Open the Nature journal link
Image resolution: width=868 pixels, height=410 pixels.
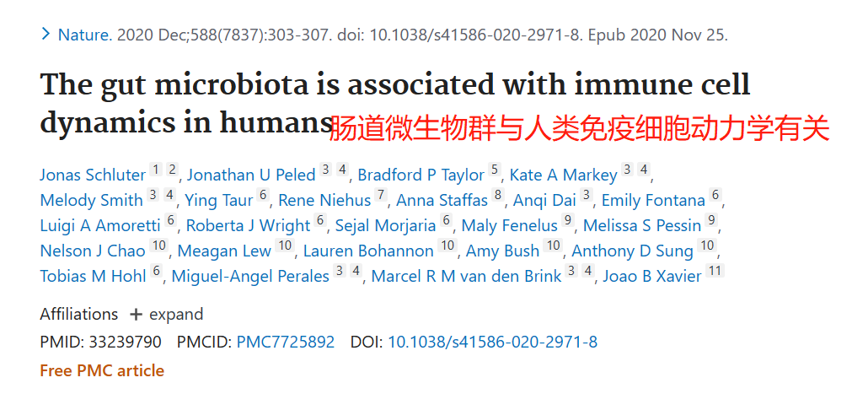pos(85,35)
